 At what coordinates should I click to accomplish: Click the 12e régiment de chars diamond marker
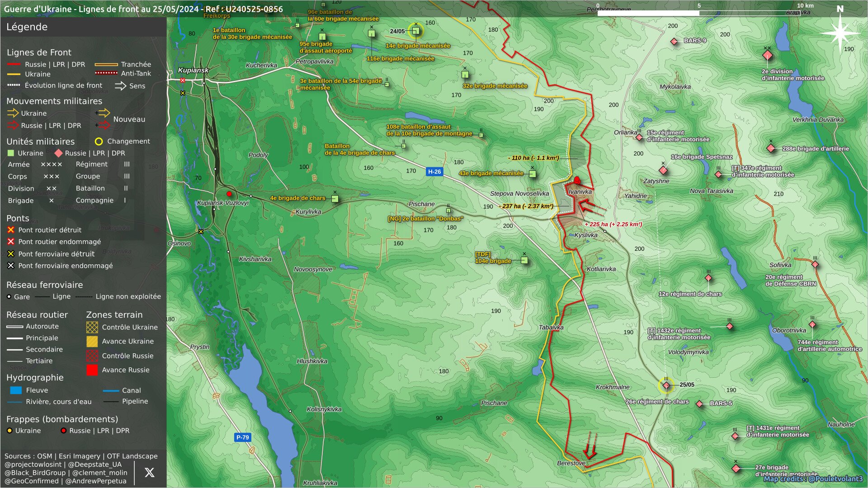[708, 278]
